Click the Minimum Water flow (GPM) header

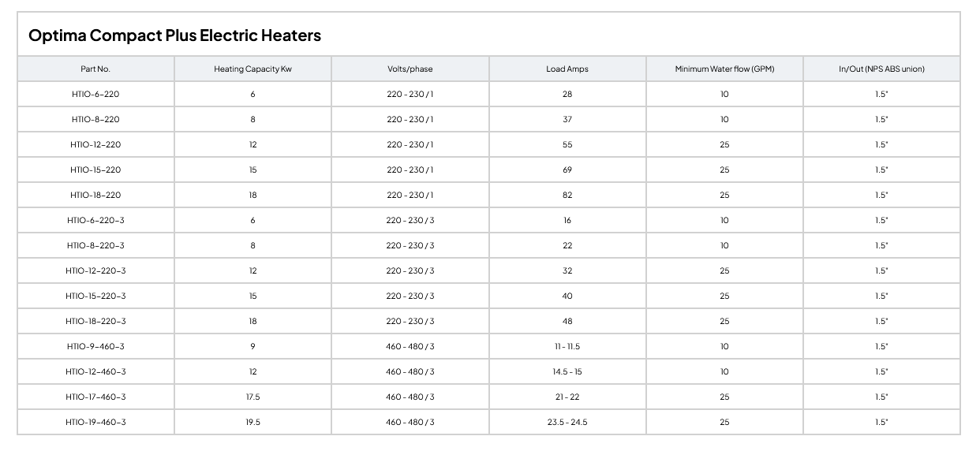724,69
